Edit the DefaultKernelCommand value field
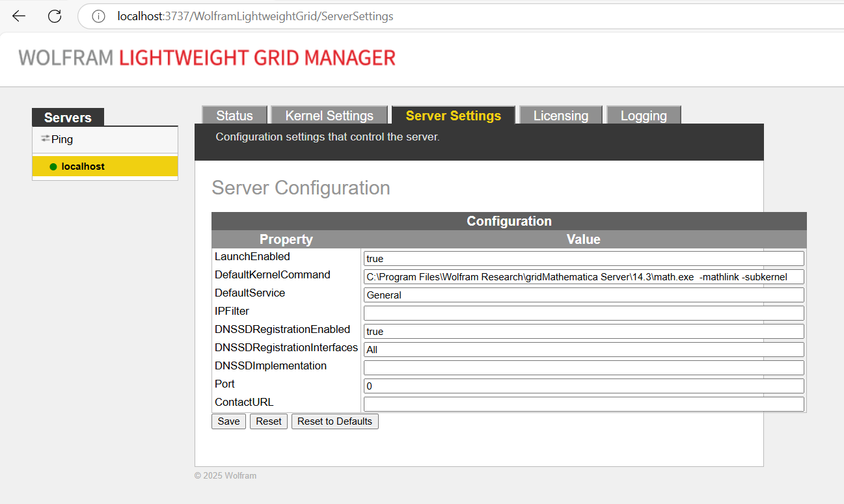The width and height of the screenshot is (844, 504). [584, 277]
